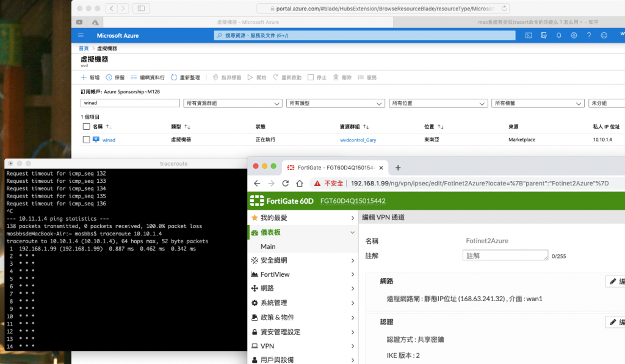Open the Azure portal hamburger menu
This screenshot has width=625, height=364.
[81, 35]
